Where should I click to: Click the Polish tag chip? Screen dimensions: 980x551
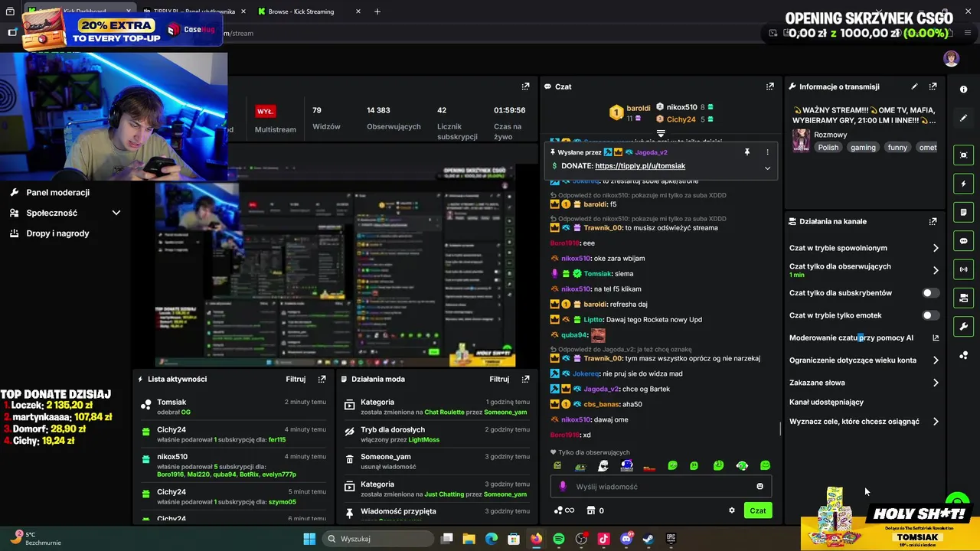(x=828, y=148)
